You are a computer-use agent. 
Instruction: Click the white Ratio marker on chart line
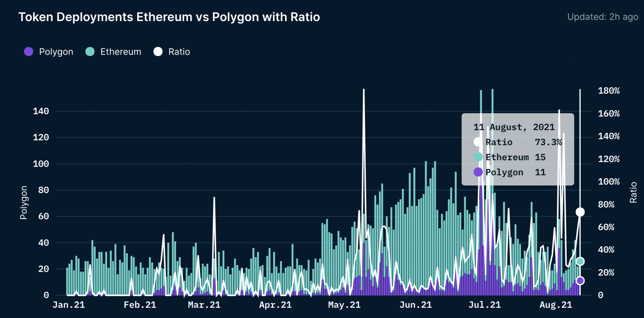[580, 212]
